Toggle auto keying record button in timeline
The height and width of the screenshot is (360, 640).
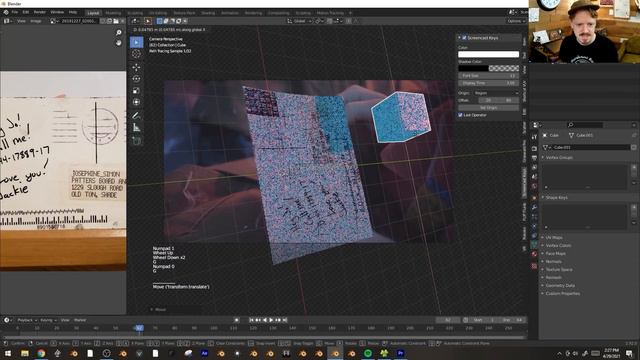(236, 320)
